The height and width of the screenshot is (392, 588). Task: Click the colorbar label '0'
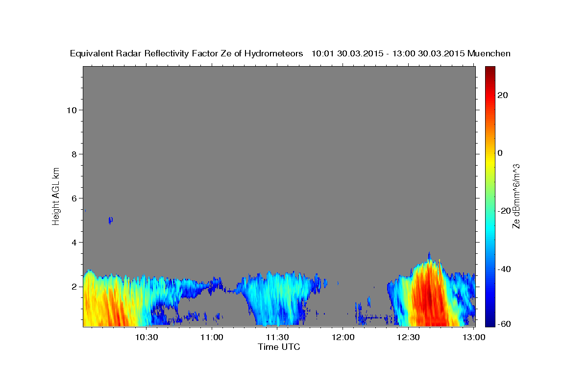[500, 153]
